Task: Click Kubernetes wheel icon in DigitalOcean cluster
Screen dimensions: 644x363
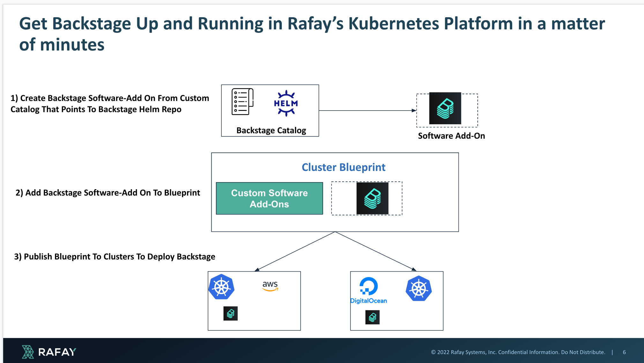Action: tap(419, 289)
